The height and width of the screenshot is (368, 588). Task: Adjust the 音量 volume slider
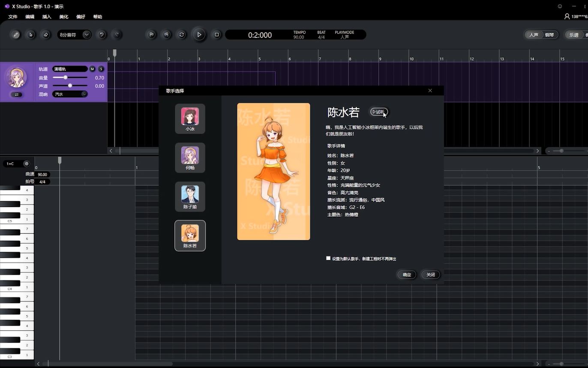pyautogui.click(x=70, y=78)
